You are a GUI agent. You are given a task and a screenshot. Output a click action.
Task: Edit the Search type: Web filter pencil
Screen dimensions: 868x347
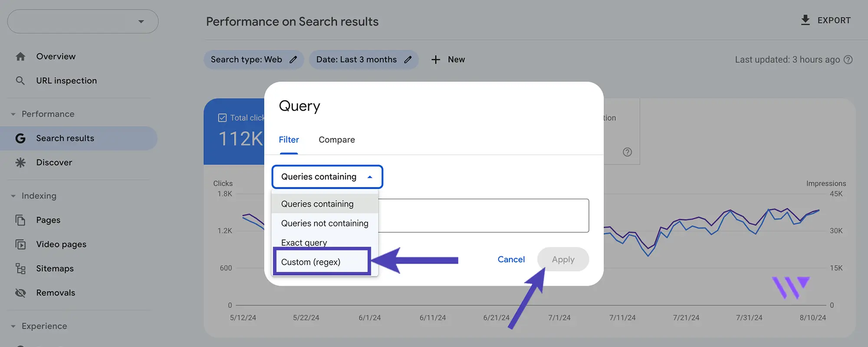coord(293,59)
